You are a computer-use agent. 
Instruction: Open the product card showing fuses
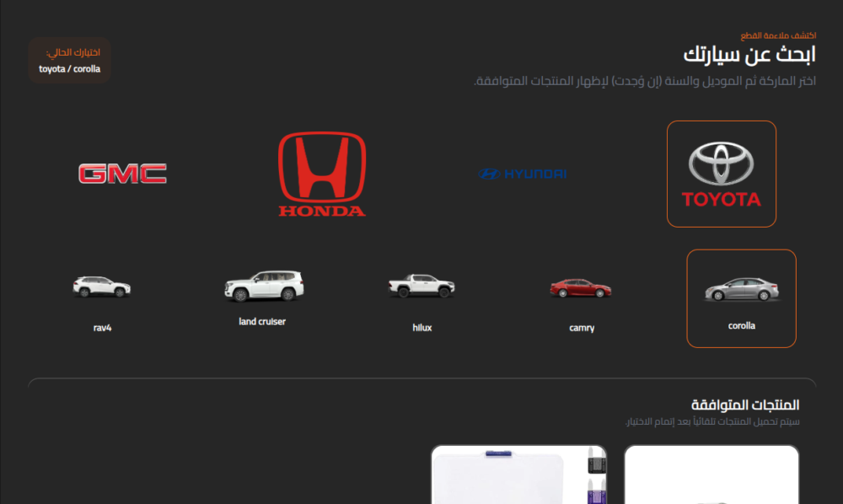[x=518, y=475]
